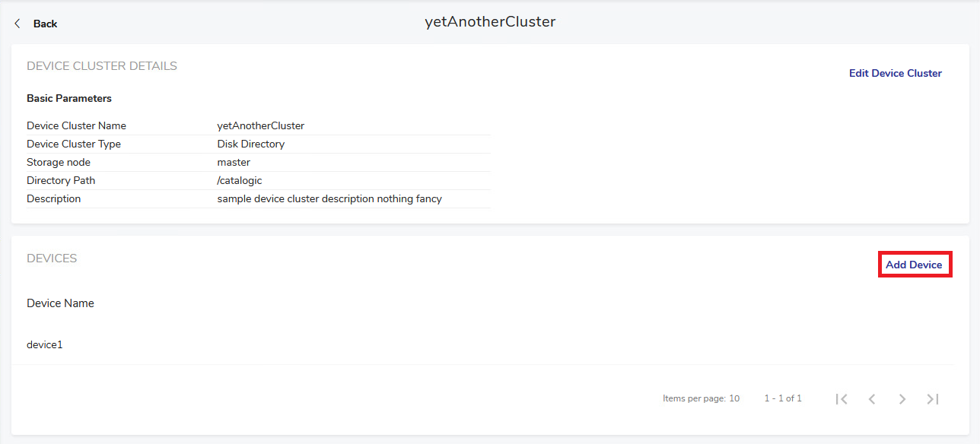
Task: Click the /catalogic directory path value
Action: [240, 180]
